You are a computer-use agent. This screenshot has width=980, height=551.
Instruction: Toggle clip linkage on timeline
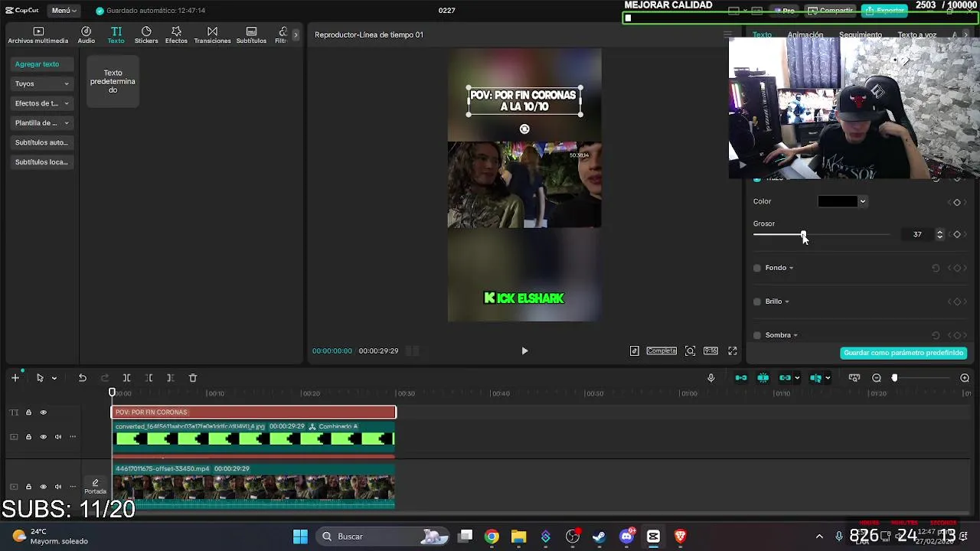click(785, 378)
